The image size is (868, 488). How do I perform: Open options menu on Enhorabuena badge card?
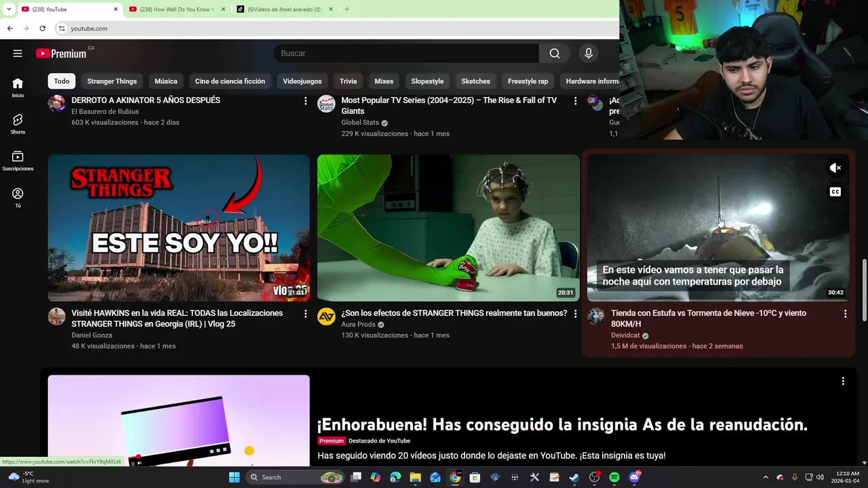pyautogui.click(x=843, y=382)
